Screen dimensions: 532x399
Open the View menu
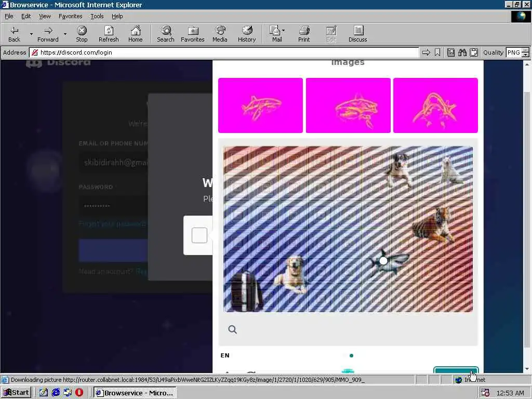click(x=45, y=16)
